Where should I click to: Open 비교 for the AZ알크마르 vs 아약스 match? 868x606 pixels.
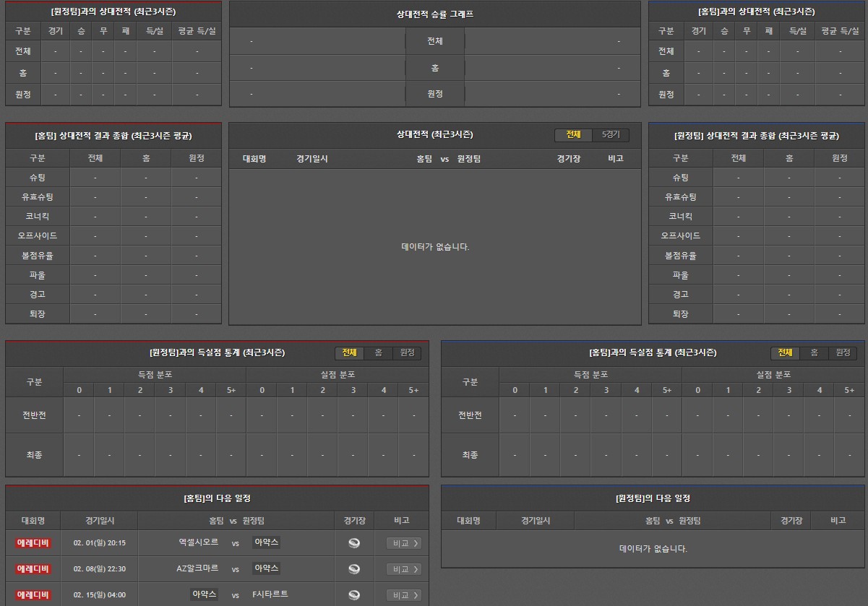[x=403, y=569]
